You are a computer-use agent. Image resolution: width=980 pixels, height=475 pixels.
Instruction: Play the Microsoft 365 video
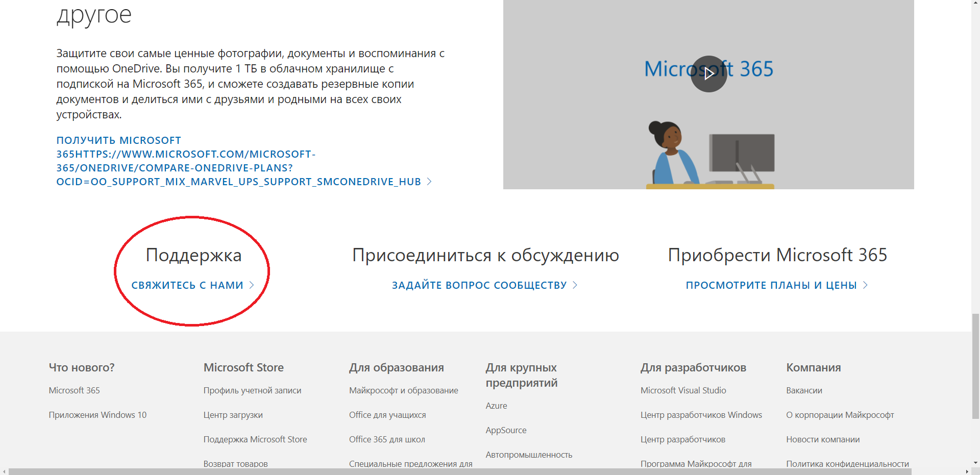click(x=708, y=74)
